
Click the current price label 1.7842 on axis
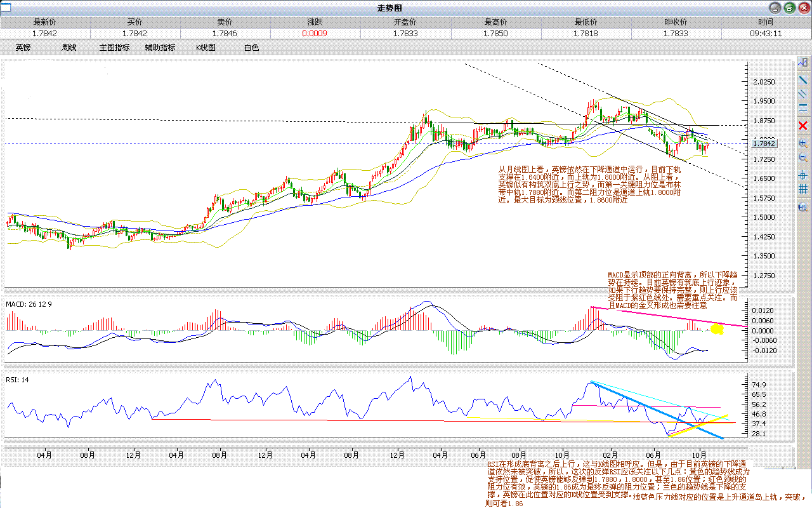pyautogui.click(x=764, y=144)
